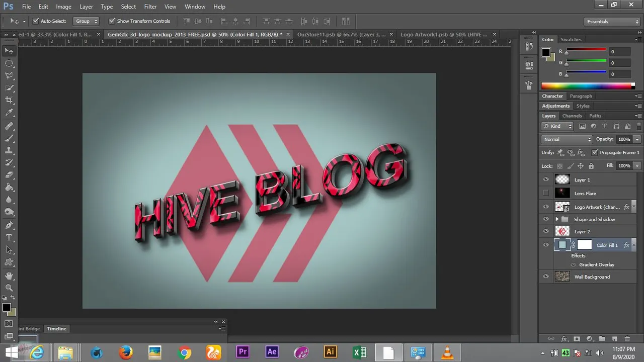The width and height of the screenshot is (644, 362).
Task: Open the Paragraph panel tab
Action: [581, 96]
